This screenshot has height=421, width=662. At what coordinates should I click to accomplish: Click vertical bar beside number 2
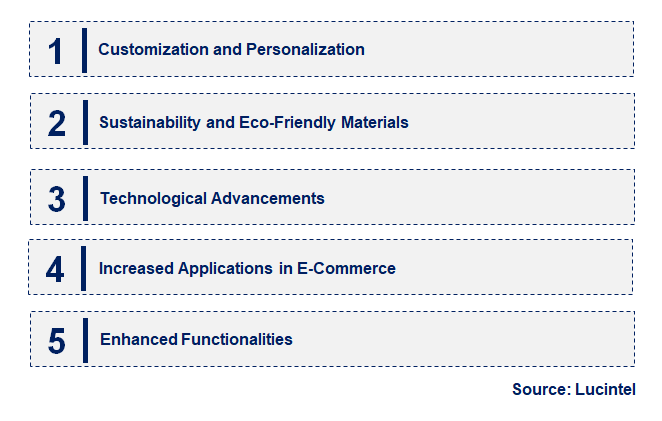coord(85,122)
